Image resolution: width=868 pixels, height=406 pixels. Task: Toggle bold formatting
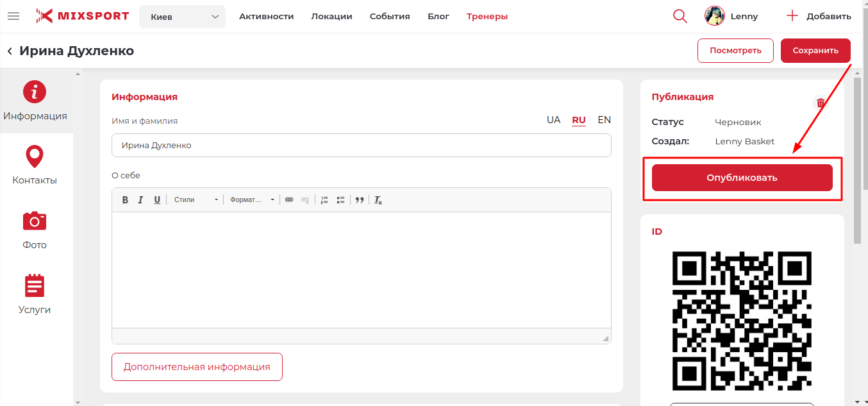tap(126, 200)
